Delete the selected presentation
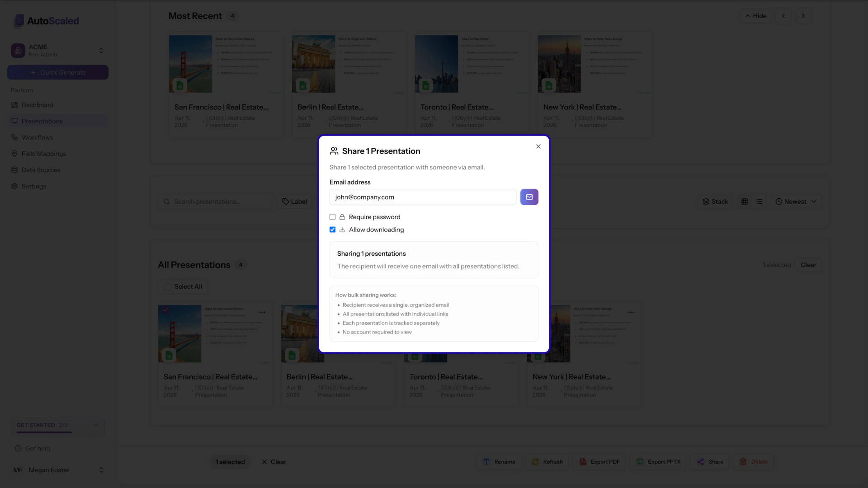The image size is (868, 488). click(x=754, y=462)
